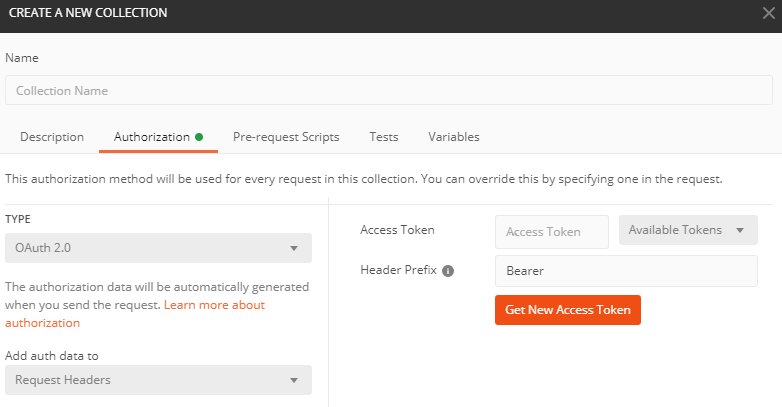Open the Pre-request Scripts tab
Screen dimensions: 782x407
286,137
